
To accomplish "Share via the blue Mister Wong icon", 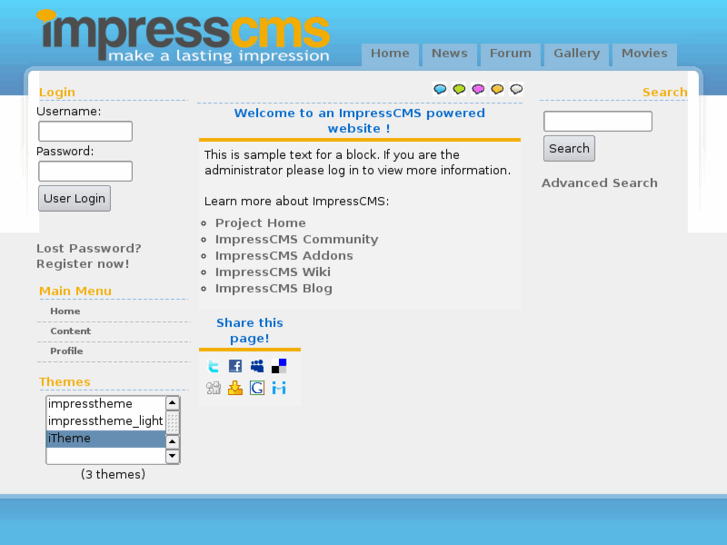I will [279, 388].
